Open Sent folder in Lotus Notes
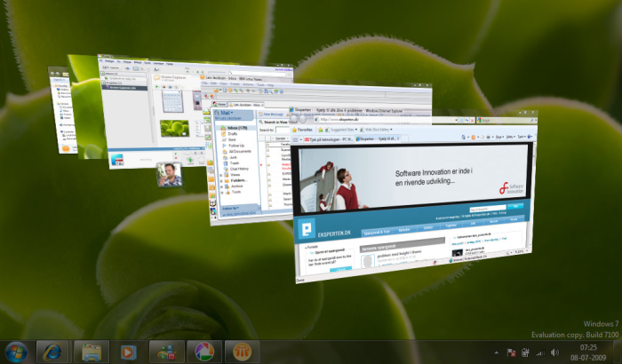Image resolution: width=622 pixels, height=364 pixels. point(232,139)
